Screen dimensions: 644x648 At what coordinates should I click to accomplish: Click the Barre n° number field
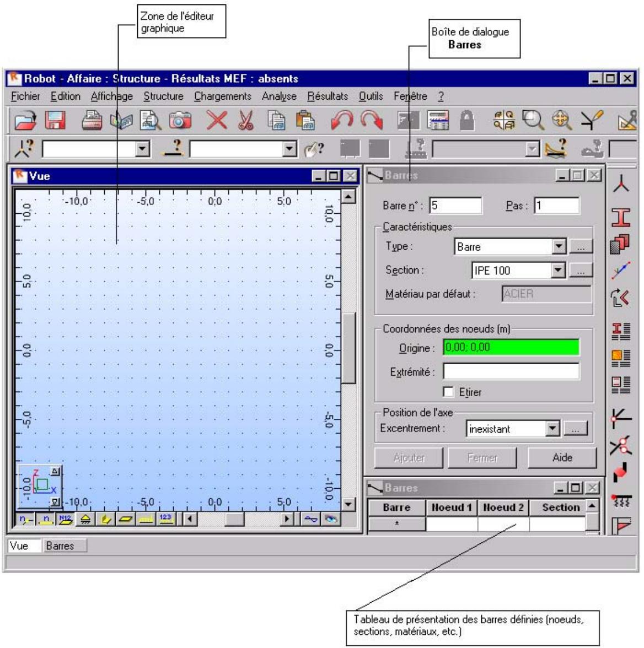pos(455,206)
